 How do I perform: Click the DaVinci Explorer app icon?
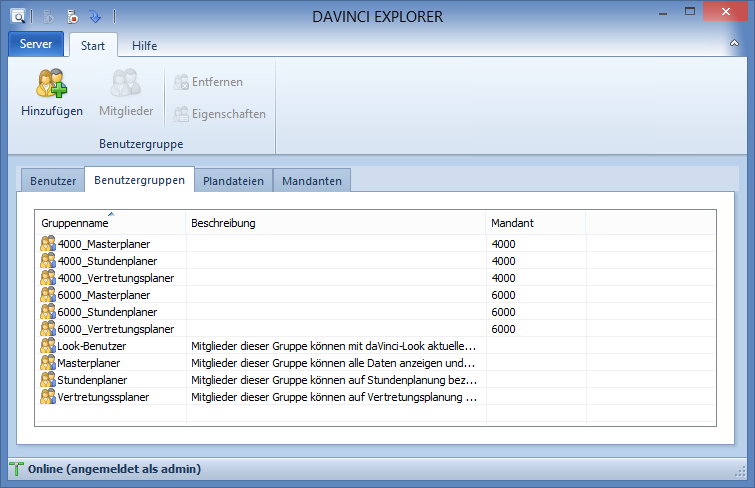(x=19, y=16)
